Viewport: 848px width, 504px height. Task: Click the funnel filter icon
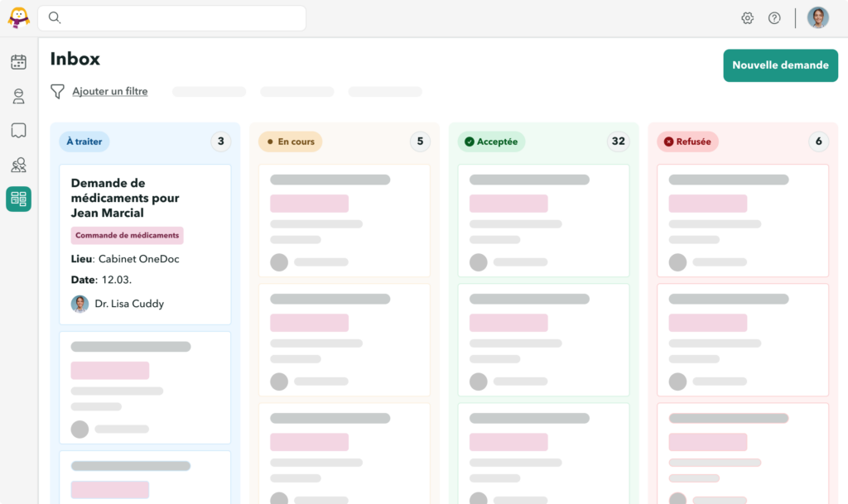pos(57,91)
